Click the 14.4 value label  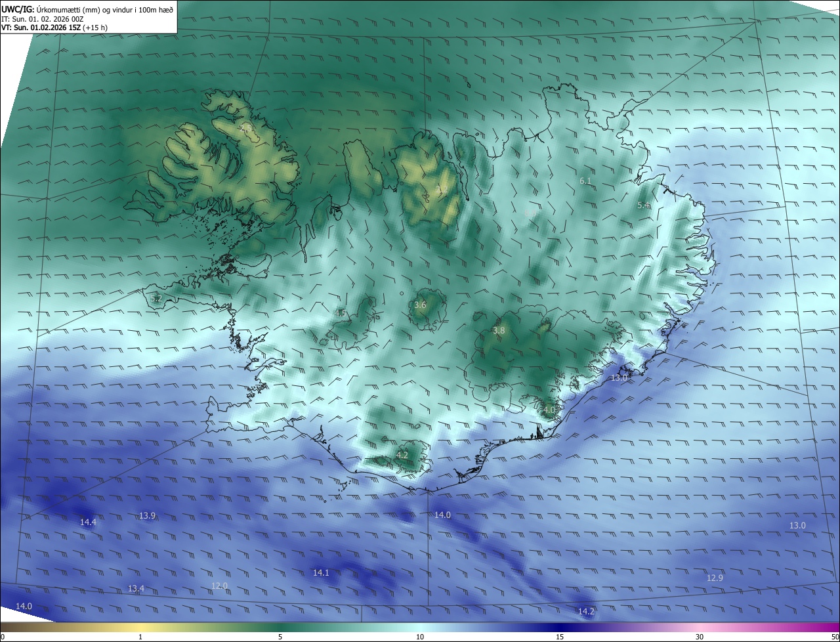pos(88,523)
